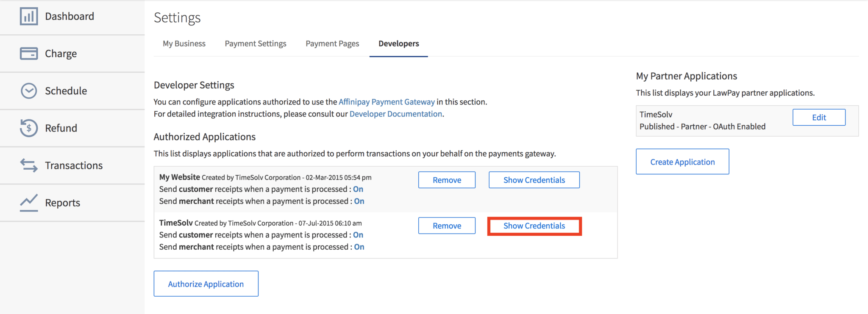Toggle TimeSolv merchant receipts On
The height and width of the screenshot is (314, 868).
[359, 247]
